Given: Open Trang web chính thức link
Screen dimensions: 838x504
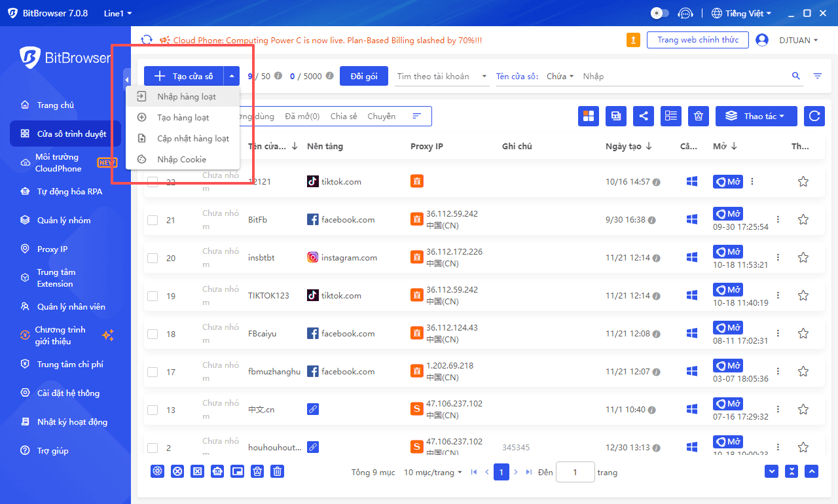Looking at the screenshot, I should pyautogui.click(x=697, y=39).
